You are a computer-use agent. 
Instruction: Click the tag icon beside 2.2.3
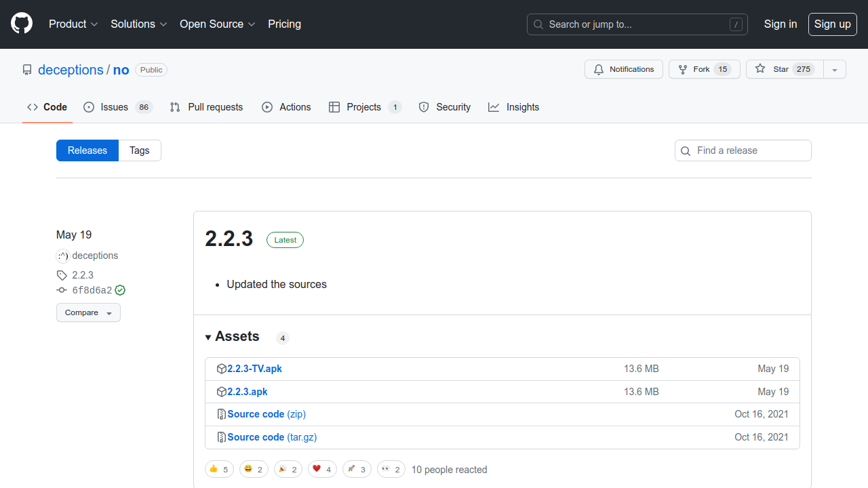tap(62, 275)
